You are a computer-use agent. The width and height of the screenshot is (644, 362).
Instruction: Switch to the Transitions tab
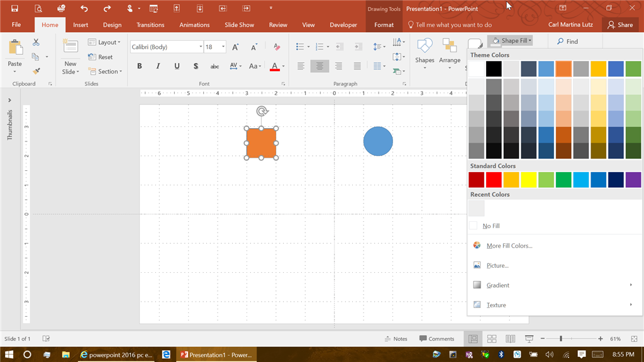click(x=150, y=25)
